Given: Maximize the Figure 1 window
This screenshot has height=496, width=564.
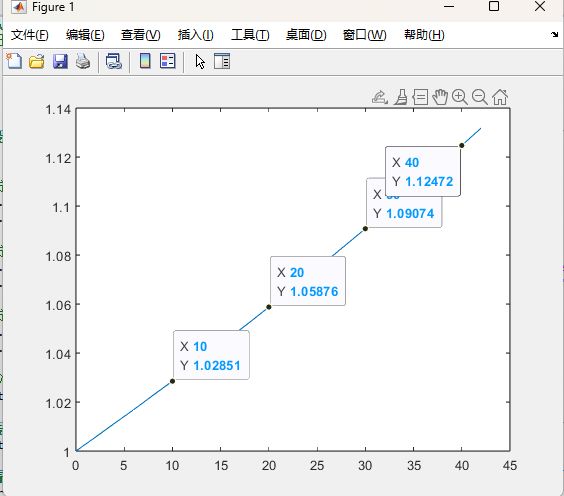Looking at the screenshot, I should pos(494,6).
